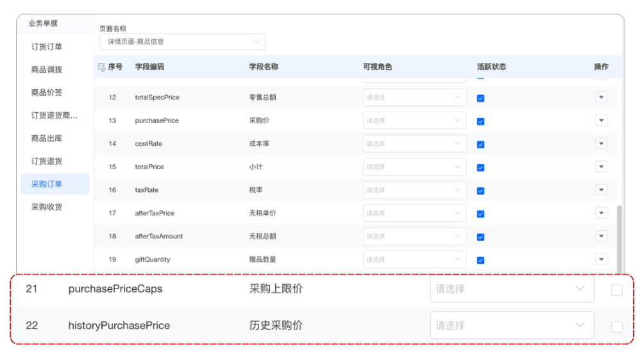Image resolution: width=644 pixels, height=361 pixels.
Task: Go to 商品价签 sidebar entry
Action: coord(47,92)
